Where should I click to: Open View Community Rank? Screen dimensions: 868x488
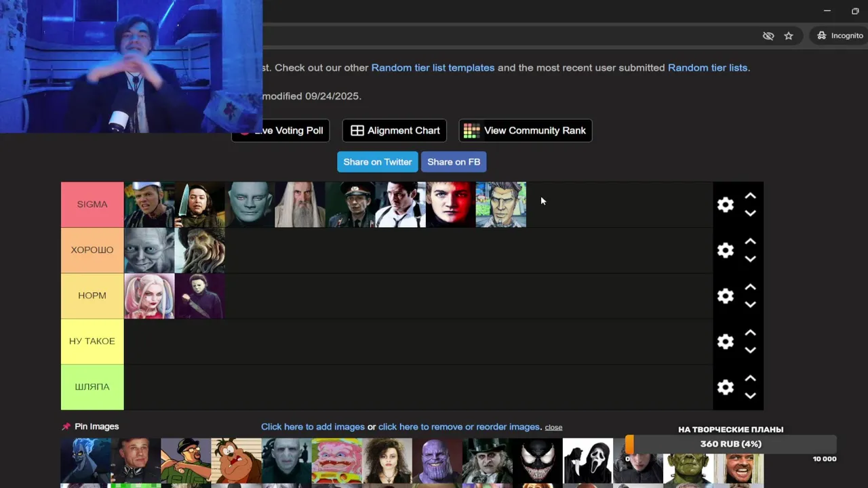click(x=526, y=131)
